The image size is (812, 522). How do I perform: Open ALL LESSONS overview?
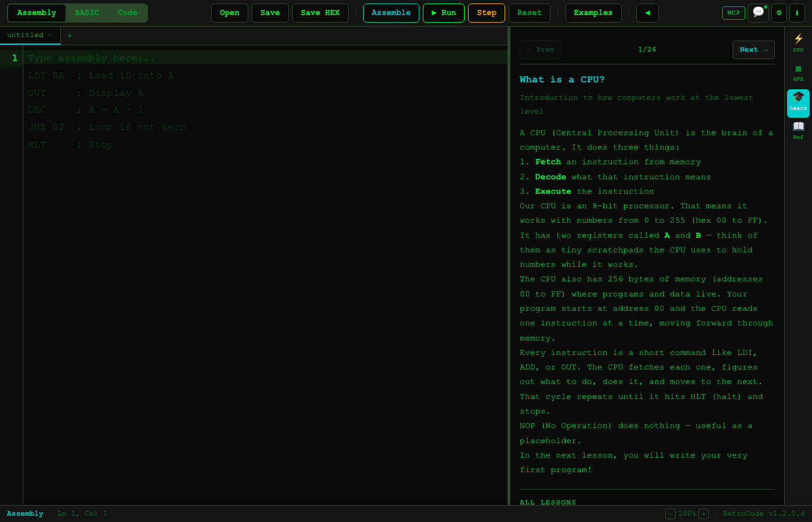(x=548, y=502)
